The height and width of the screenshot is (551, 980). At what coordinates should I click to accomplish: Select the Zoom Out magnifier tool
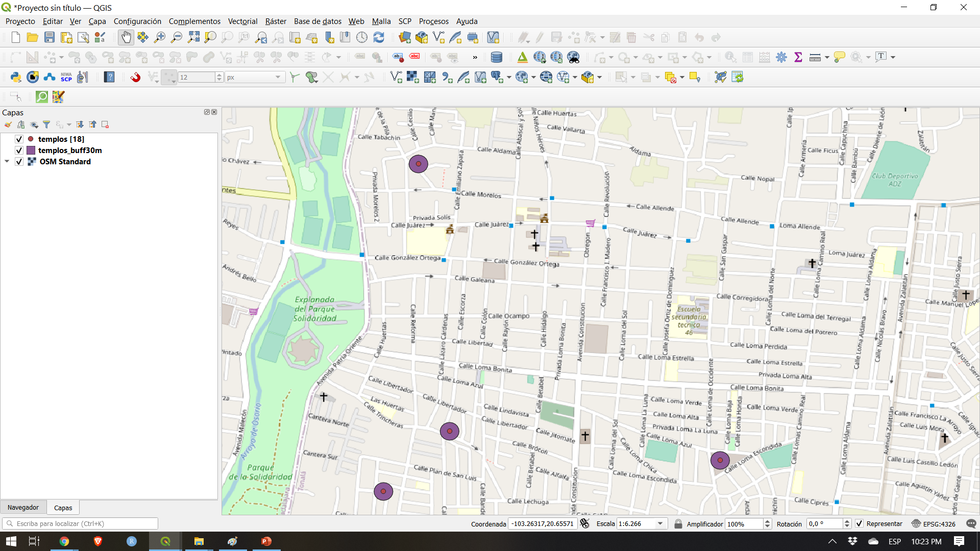pos(177,37)
